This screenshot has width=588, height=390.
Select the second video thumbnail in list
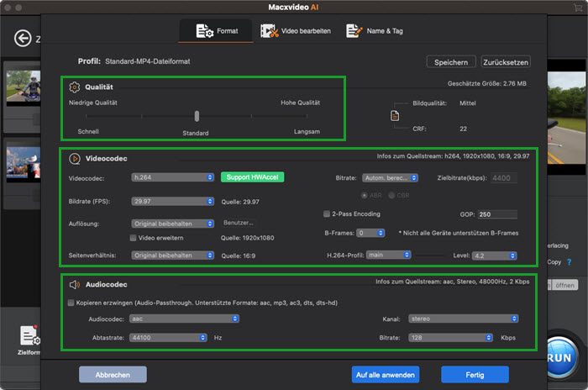24,164
